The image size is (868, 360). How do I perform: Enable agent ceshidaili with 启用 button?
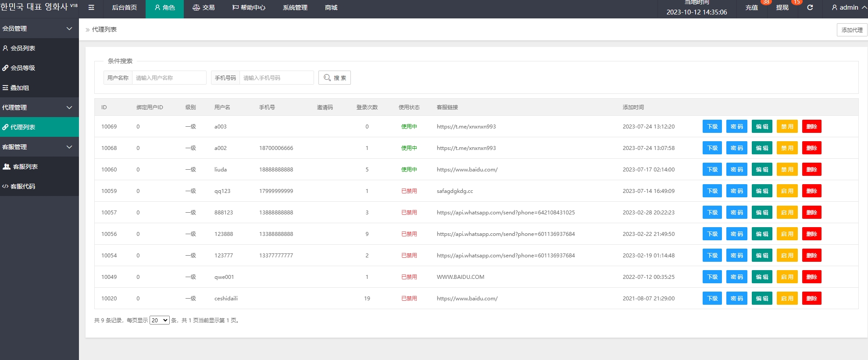coord(787,299)
